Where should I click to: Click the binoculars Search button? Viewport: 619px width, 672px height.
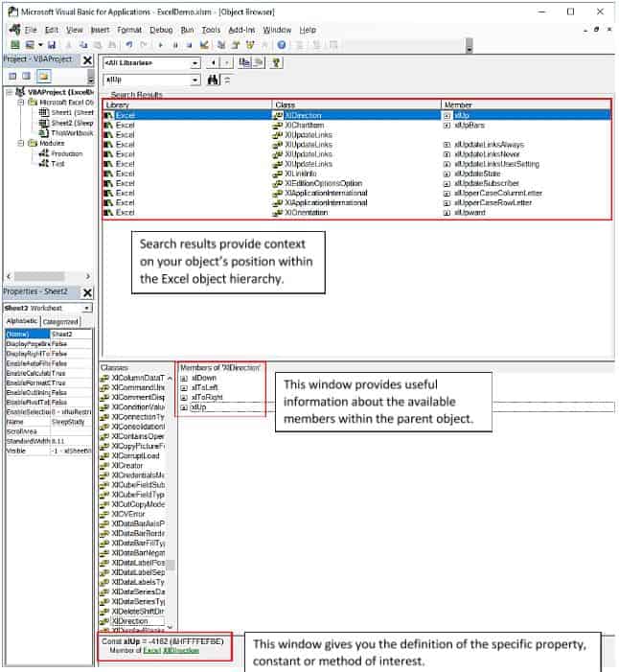pyautogui.click(x=213, y=80)
